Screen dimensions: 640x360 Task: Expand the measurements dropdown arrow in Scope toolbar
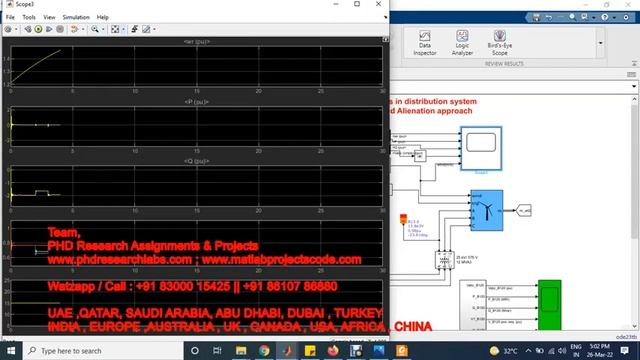click(x=154, y=29)
